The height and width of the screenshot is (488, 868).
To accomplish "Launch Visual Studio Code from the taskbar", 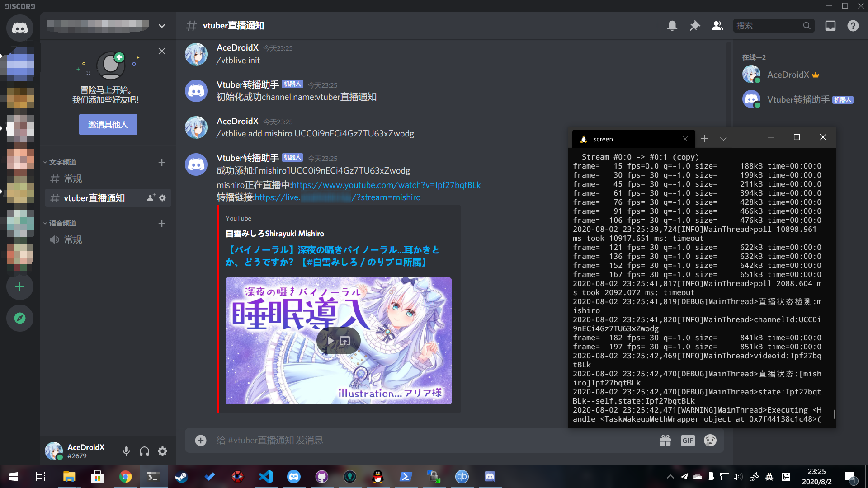I will tap(266, 476).
